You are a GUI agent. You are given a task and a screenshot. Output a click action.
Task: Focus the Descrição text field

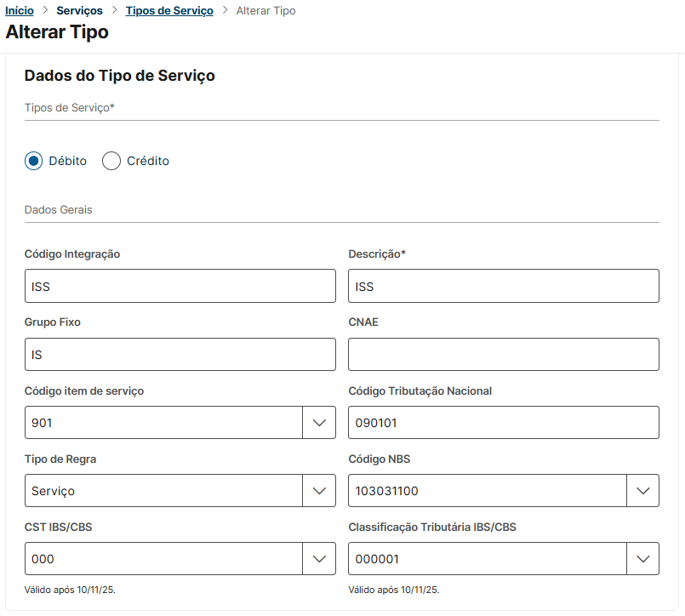coord(503,287)
